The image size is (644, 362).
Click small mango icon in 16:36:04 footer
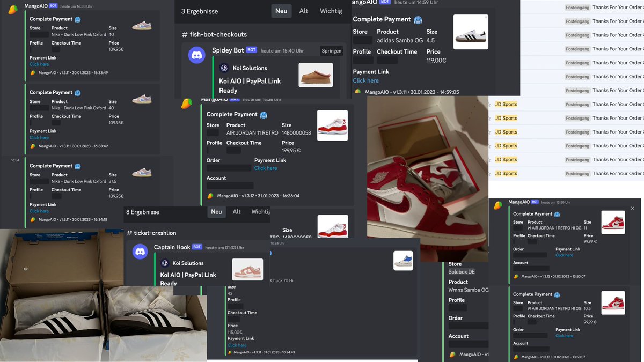pos(210,196)
